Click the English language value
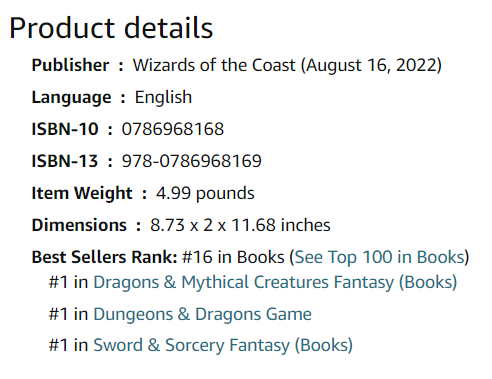492x379 pixels. (163, 98)
